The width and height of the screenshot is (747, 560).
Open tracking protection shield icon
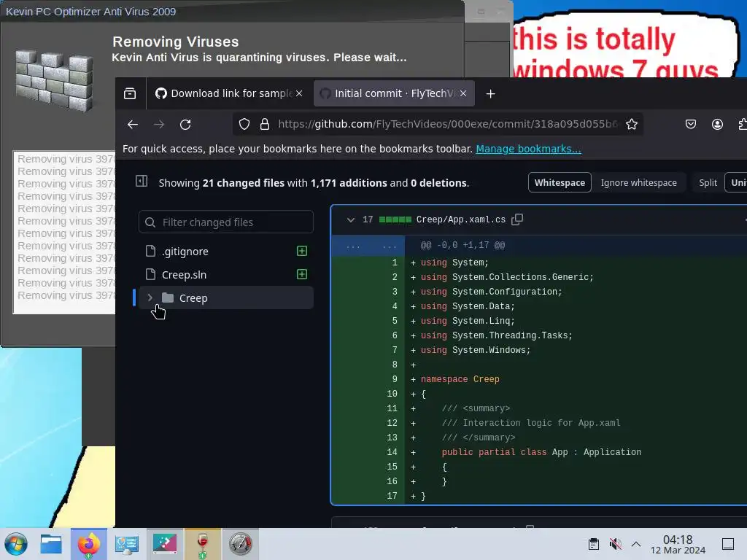click(244, 124)
